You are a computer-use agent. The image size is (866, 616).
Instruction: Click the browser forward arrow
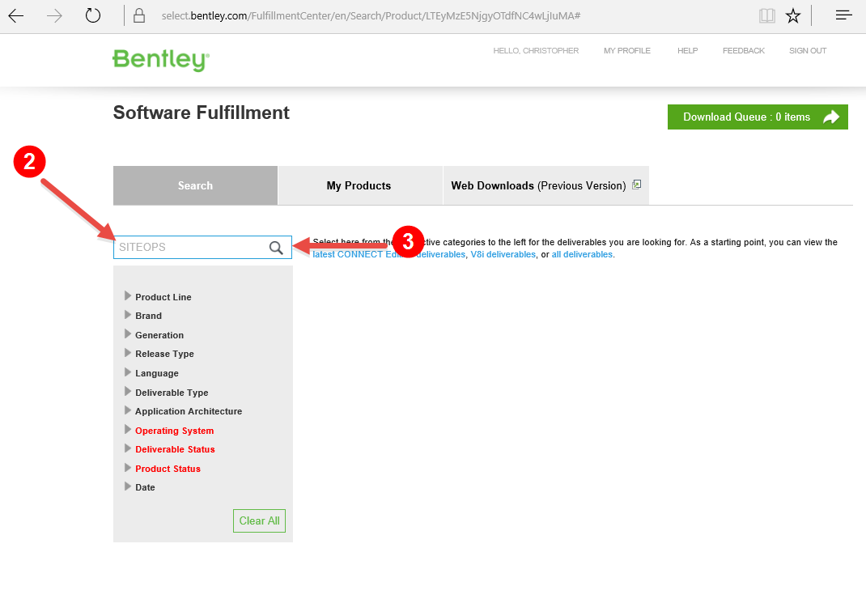[x=55, y=16]
